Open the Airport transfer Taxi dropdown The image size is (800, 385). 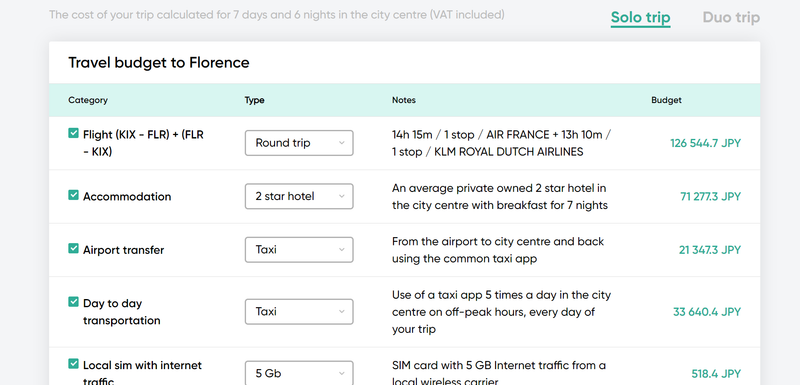click(x=299, y=250)
